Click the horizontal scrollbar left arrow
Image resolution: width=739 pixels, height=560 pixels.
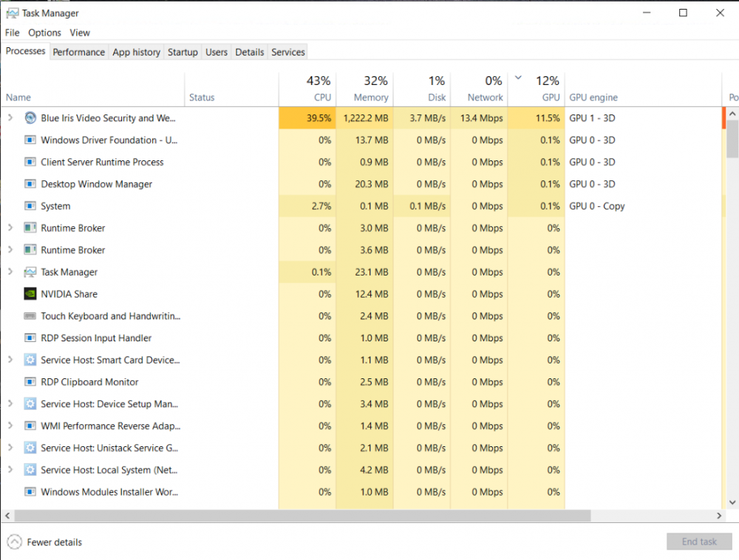pyautogui.click(x=7, y=516)
